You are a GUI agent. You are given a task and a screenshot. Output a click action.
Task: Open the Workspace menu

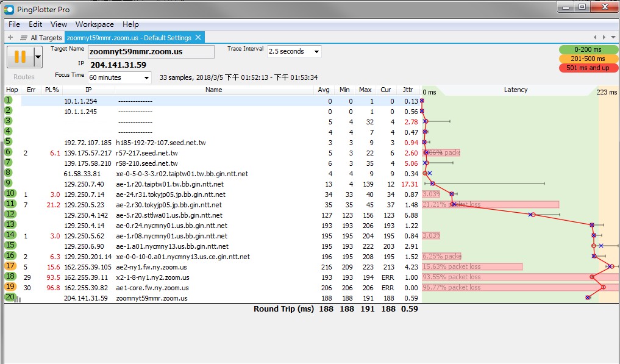pyautogui.click(x=94, y=24)
